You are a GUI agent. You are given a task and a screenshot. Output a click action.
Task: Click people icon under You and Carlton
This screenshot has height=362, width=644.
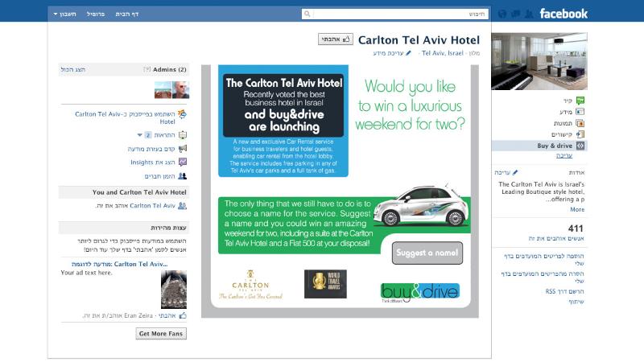click(x=183, y=206)
